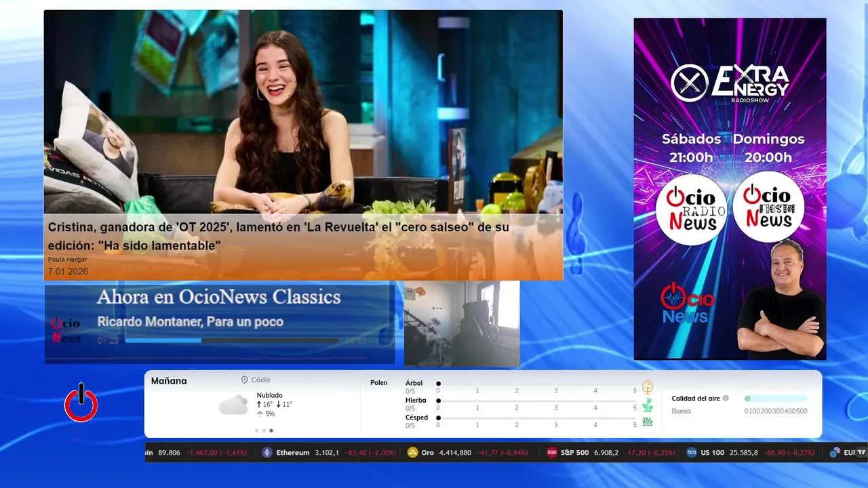868x488 pixels.
Task: Click the TradingView logo in ticker
Action: point(861,453)
